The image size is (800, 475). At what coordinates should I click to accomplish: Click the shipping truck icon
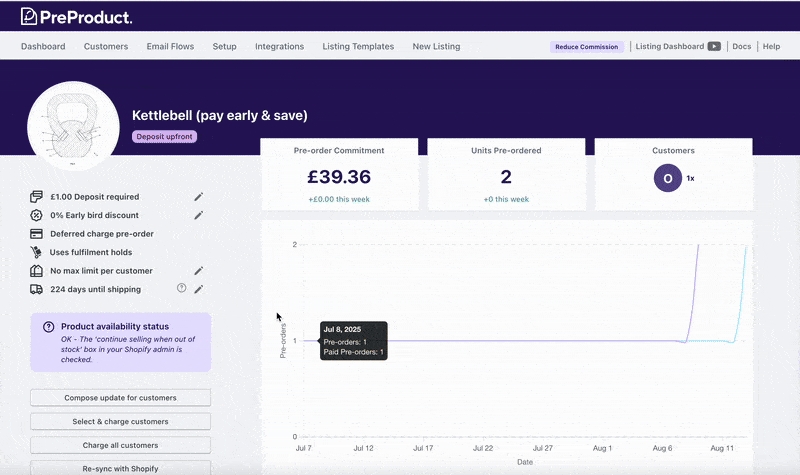pos(36,289)
